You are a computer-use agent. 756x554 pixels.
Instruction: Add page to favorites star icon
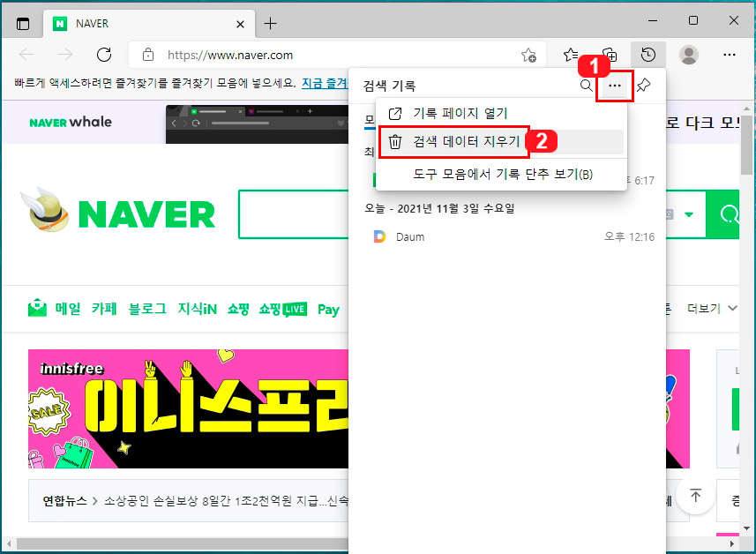click(x=528, y=55)
